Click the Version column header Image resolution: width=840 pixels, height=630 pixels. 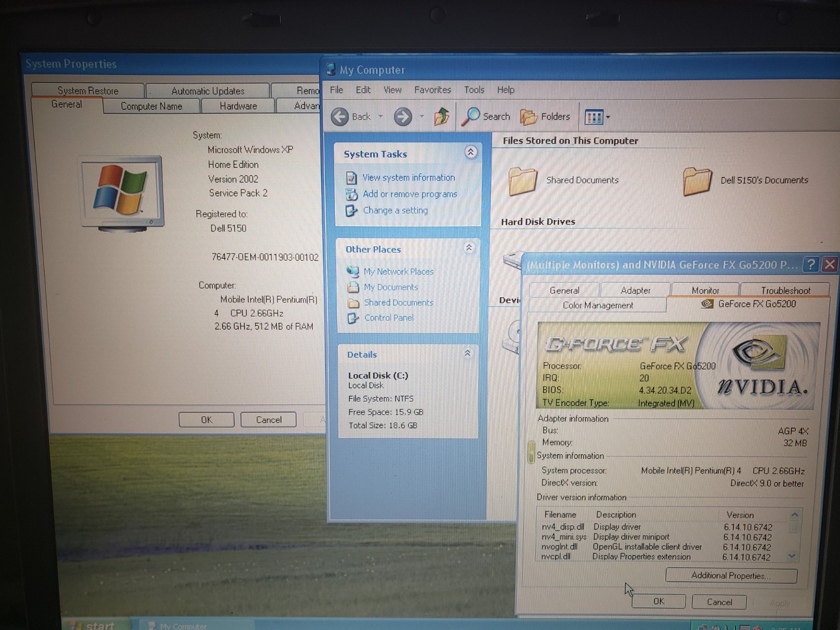[740, 515]
